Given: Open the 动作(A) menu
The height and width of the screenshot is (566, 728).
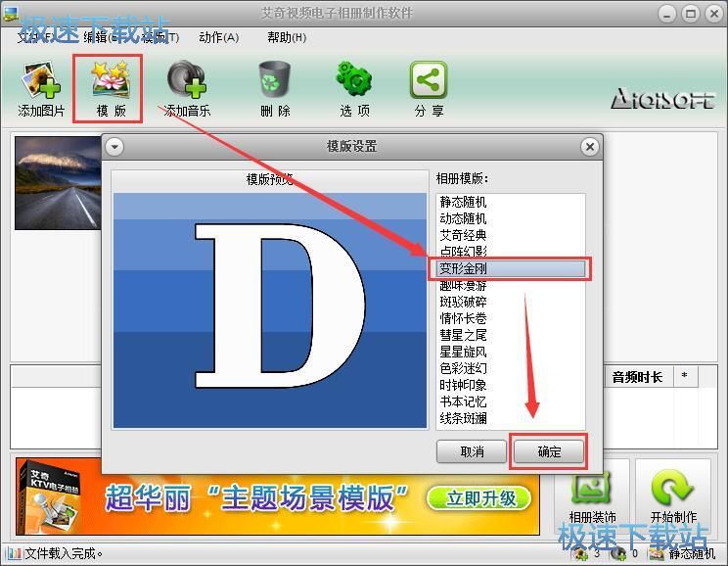Looking at the screenshot, I should tap(218, 37).
